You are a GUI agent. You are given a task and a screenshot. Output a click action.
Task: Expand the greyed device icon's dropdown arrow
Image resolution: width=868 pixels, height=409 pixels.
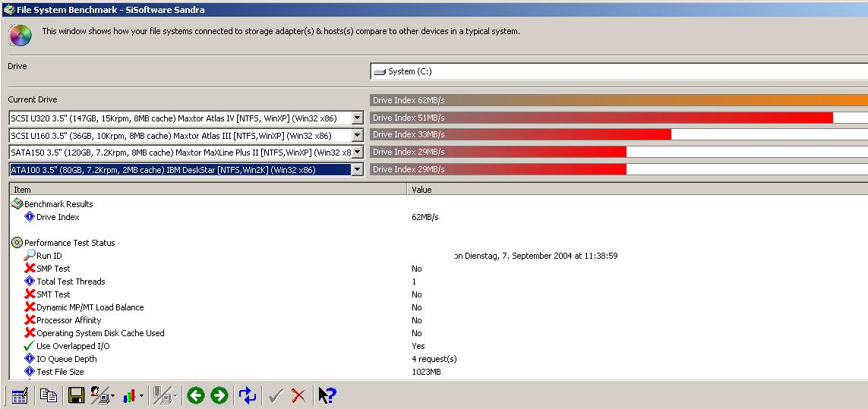(x=175, y=396)
